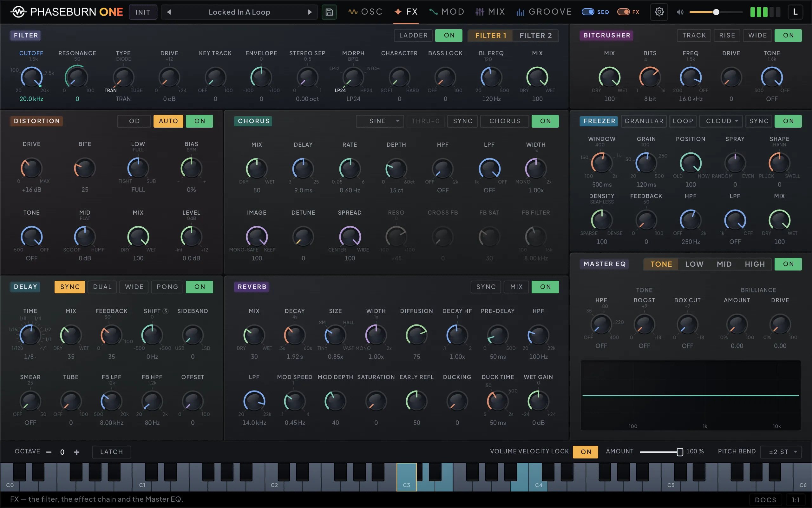Click the Bitcrusher Bits knob
The height and width of the screenshot is (508, 812).
pos(650,77)
